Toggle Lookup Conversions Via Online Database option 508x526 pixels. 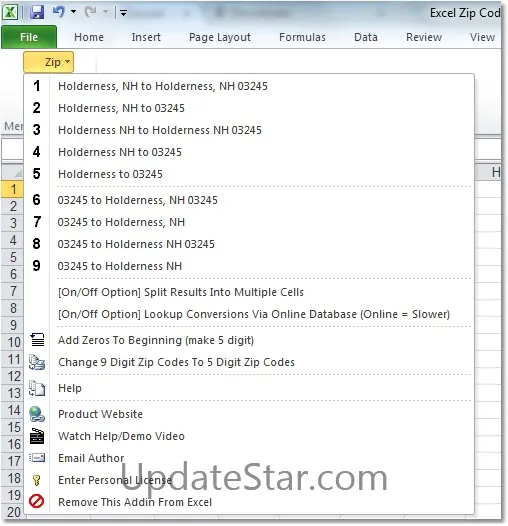[x=249, y=314]
